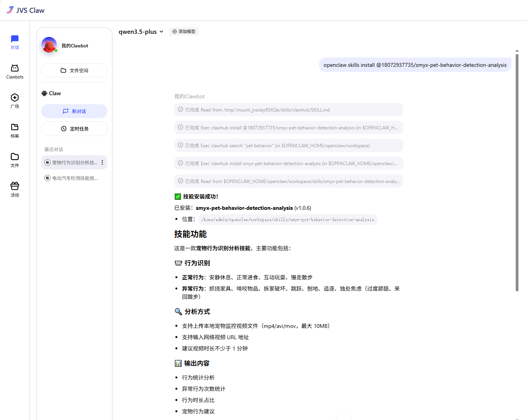Expand the Read from clawhub SKILL.md step
The width and height of the screenshot is (527, 420).
289,110
